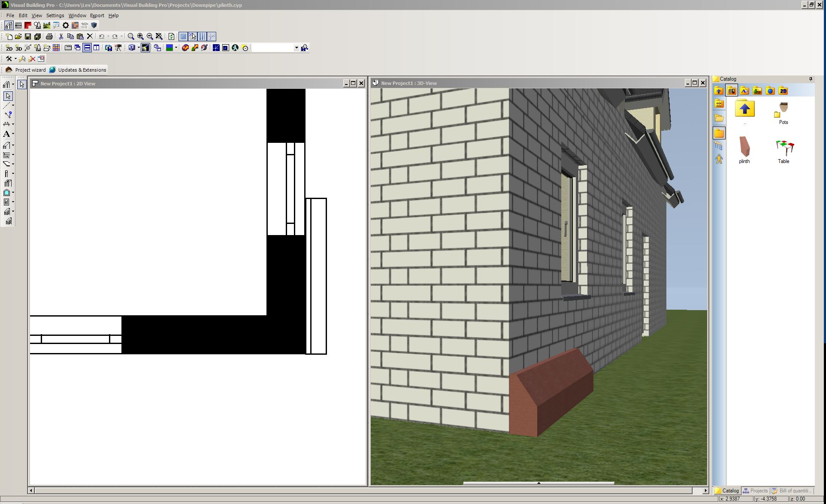Select the 2D view tool

pos(9,48)
